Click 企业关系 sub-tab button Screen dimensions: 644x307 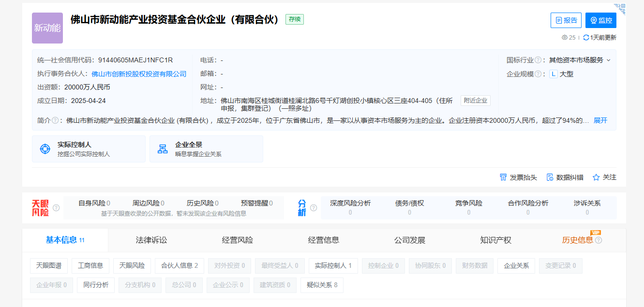click(516, 265)
